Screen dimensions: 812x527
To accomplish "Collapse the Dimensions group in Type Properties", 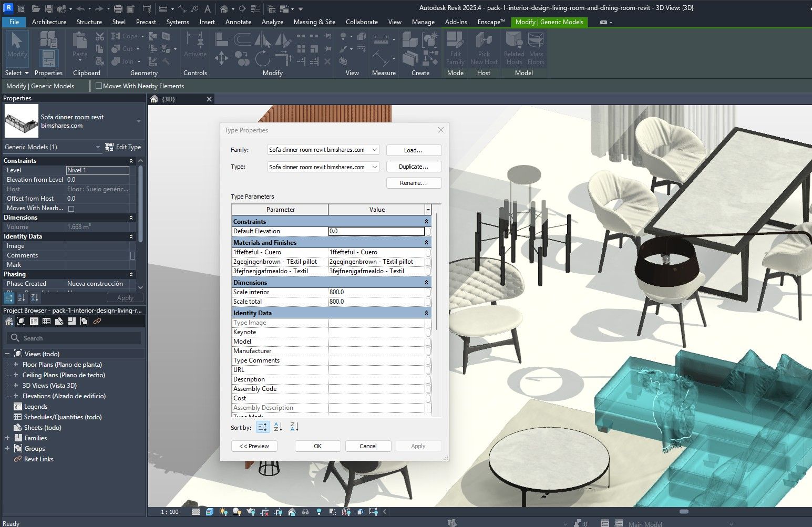I will (426, 283).
